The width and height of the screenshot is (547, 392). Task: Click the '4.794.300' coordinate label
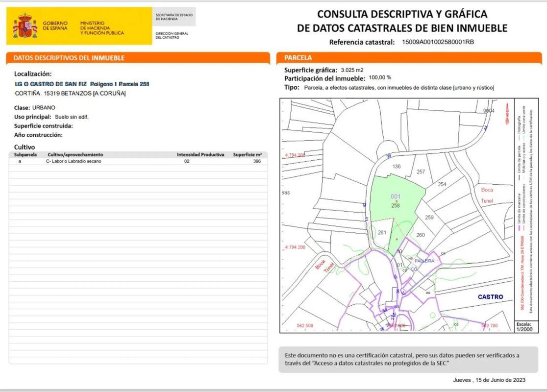coord(295,155)
